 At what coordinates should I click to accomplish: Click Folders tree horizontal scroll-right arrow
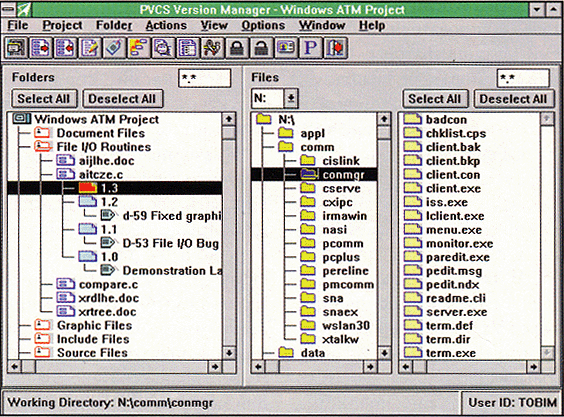tap(215, 367)
